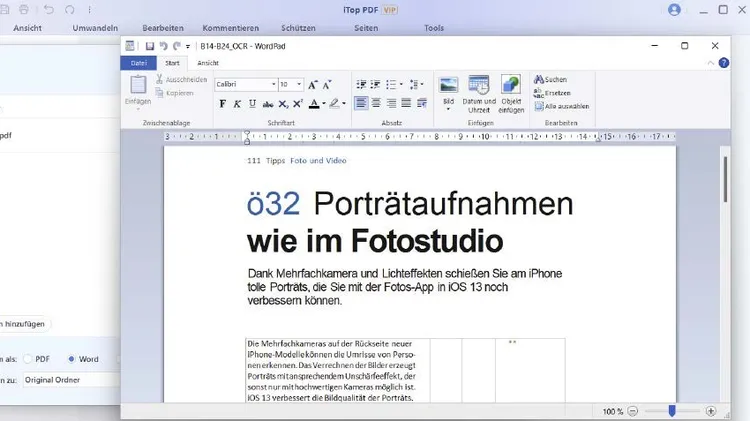The height and width of the screenshot is (421, 750).
Task: Open the Calibri font family dropdown
Action: tap(274, 84)
